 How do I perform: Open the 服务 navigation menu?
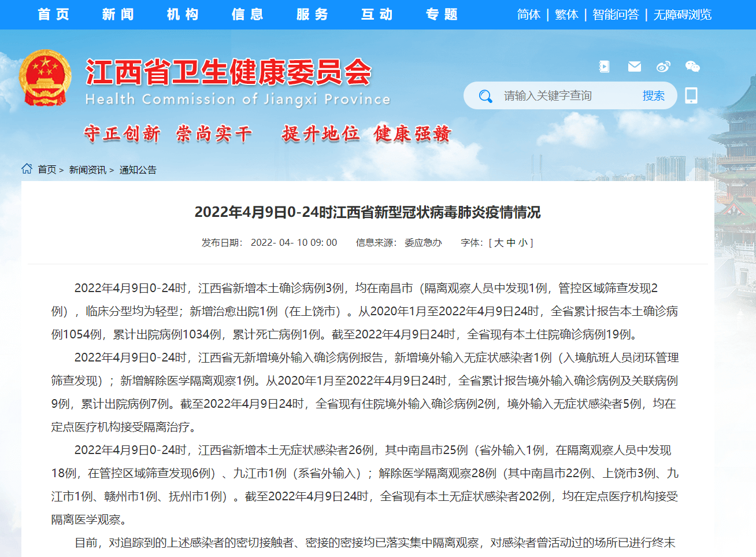[x=313, y=14]
